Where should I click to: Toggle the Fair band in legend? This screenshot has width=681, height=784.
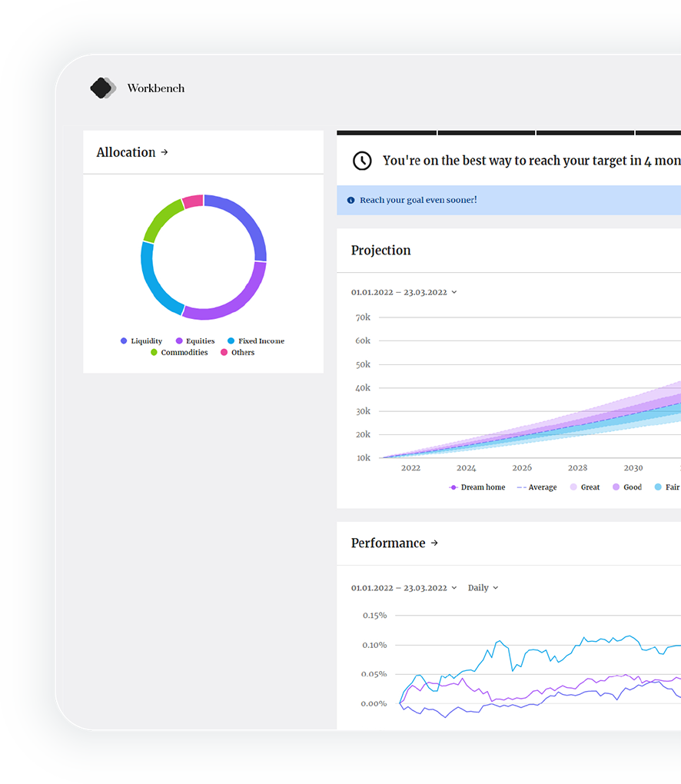click(667, 487)
